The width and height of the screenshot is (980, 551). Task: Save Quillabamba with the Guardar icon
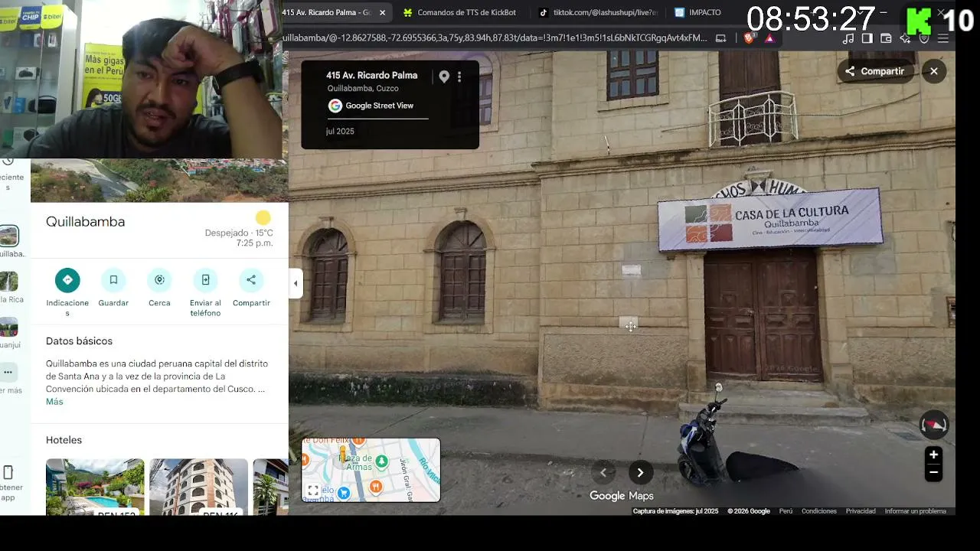(x=113, y=280)
